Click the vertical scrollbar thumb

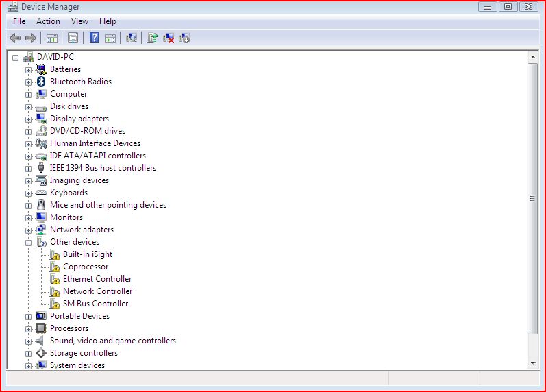coord(533,199)
